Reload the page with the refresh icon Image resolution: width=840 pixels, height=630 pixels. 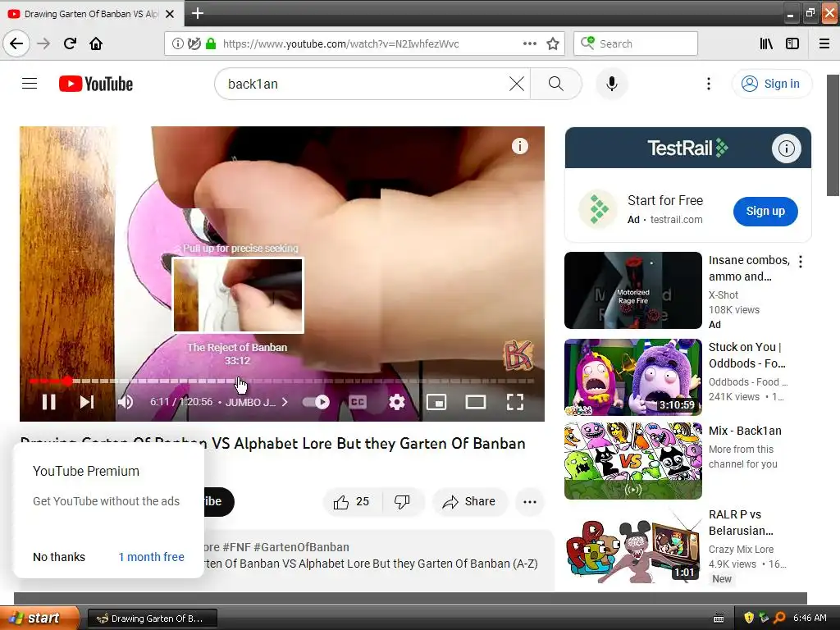tap(70, 43)
